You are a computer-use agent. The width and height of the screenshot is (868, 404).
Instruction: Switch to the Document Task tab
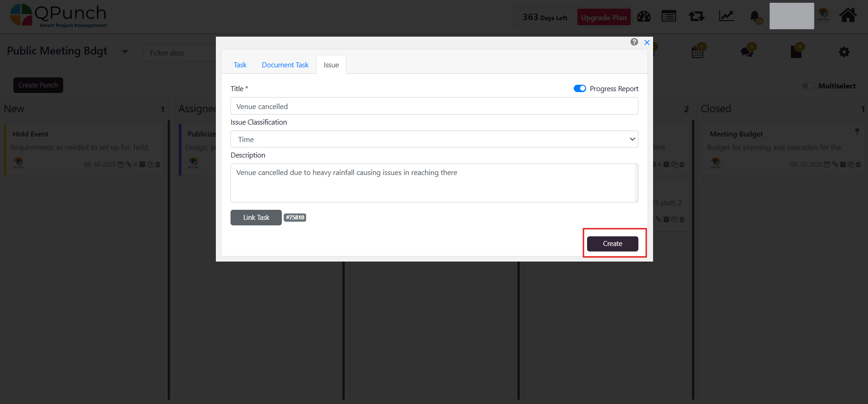(x=285, y=65)
